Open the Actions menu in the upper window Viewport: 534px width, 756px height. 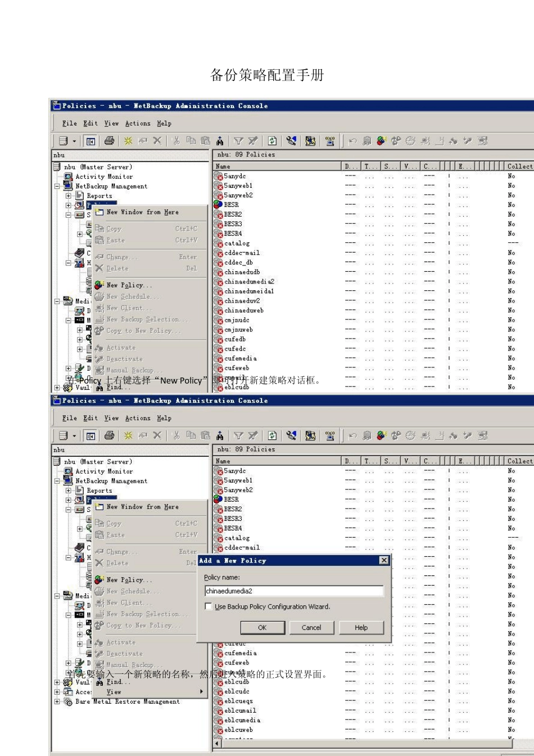[138, 123]
